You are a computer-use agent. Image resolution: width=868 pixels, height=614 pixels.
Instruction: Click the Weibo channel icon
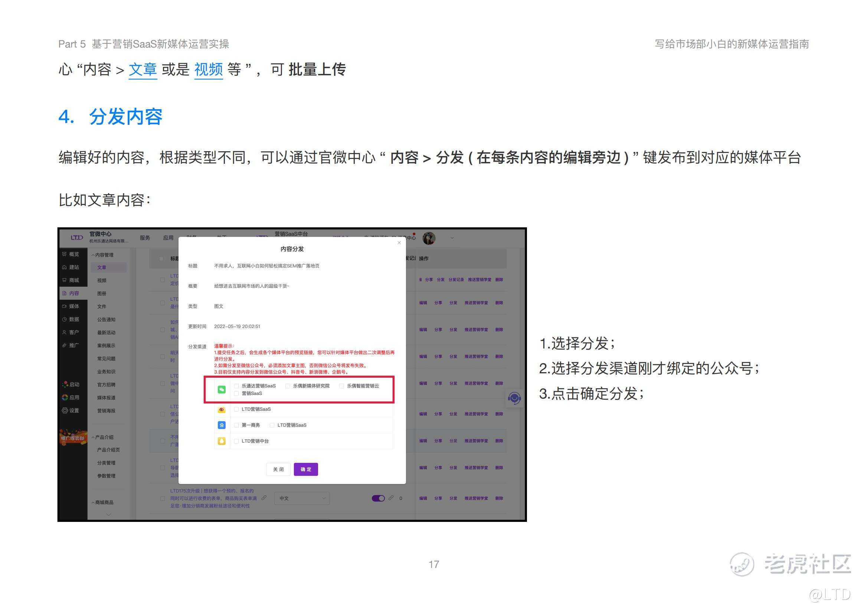tap(222, 409)
